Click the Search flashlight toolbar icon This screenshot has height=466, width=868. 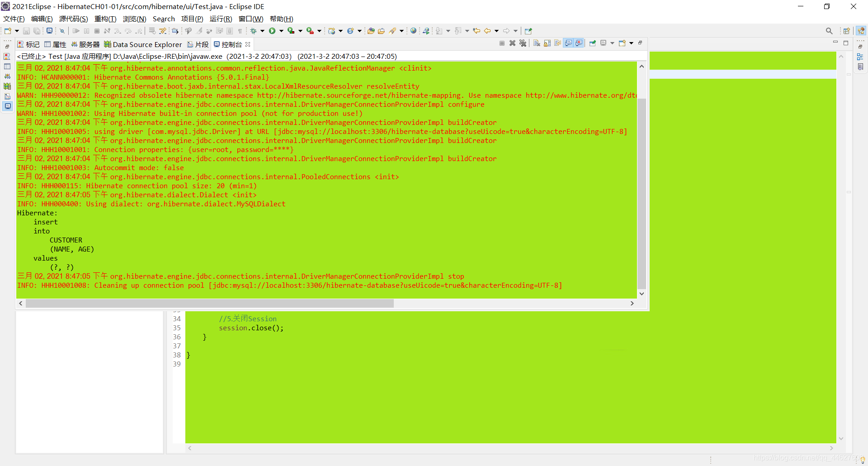coord(392,31)
